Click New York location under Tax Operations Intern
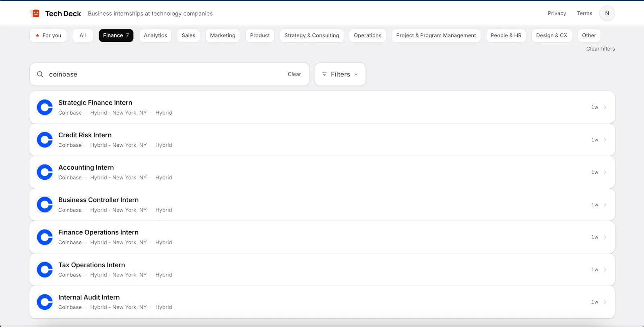 tap(118, 275)
